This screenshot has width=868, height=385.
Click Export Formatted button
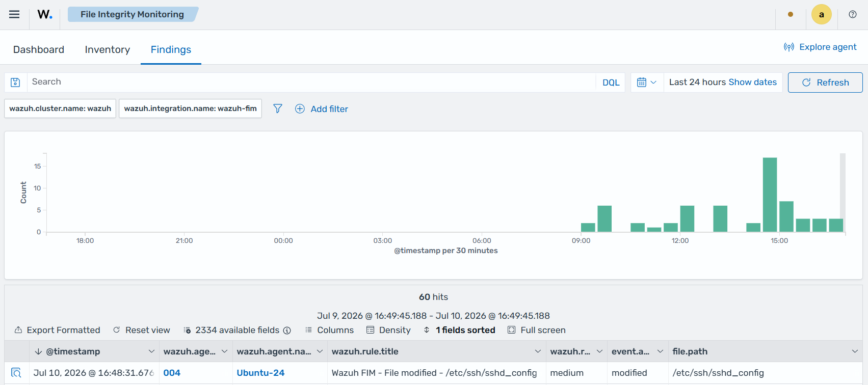[58, 330]
